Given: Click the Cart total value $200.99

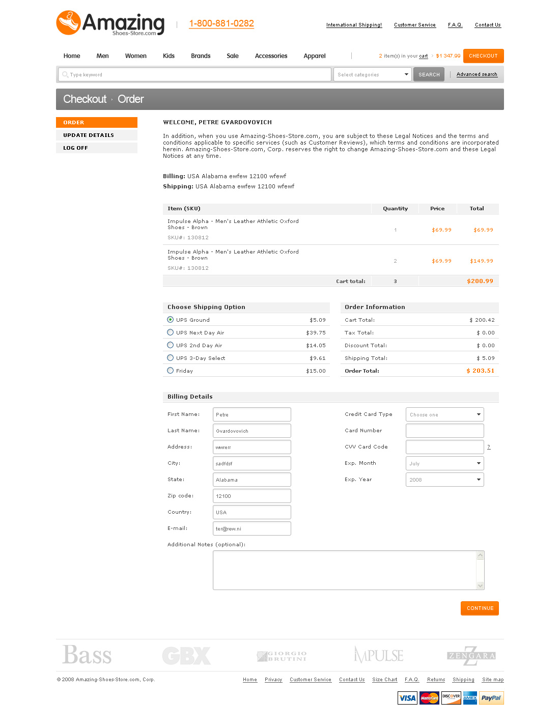Looking at the screenshot, I should pos(480,281).
